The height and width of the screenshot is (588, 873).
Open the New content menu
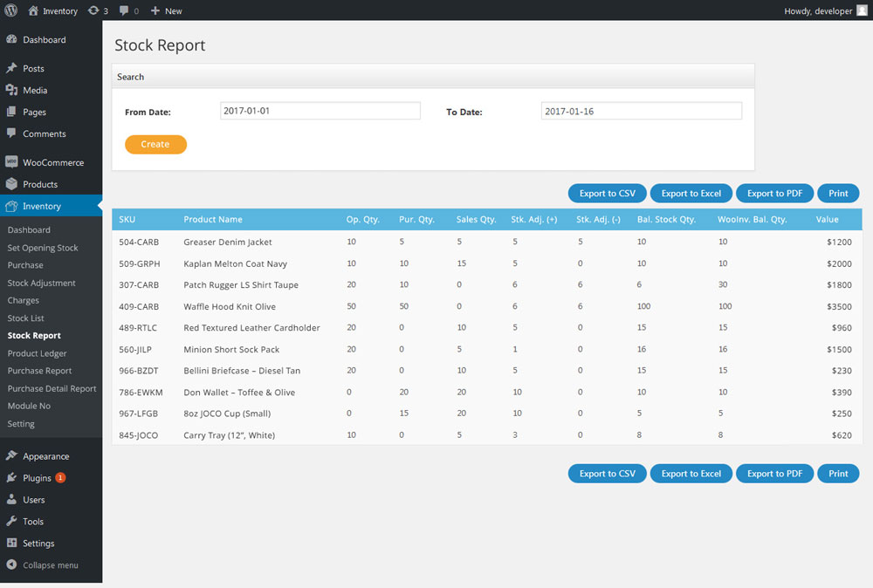[x=166, y=10]
